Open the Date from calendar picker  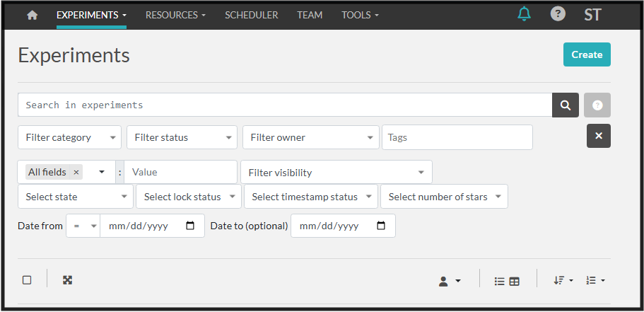tap(190, 226)
